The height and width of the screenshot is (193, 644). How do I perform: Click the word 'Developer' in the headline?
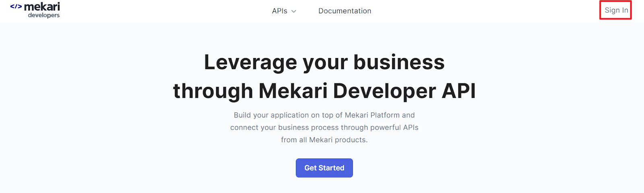384,91
